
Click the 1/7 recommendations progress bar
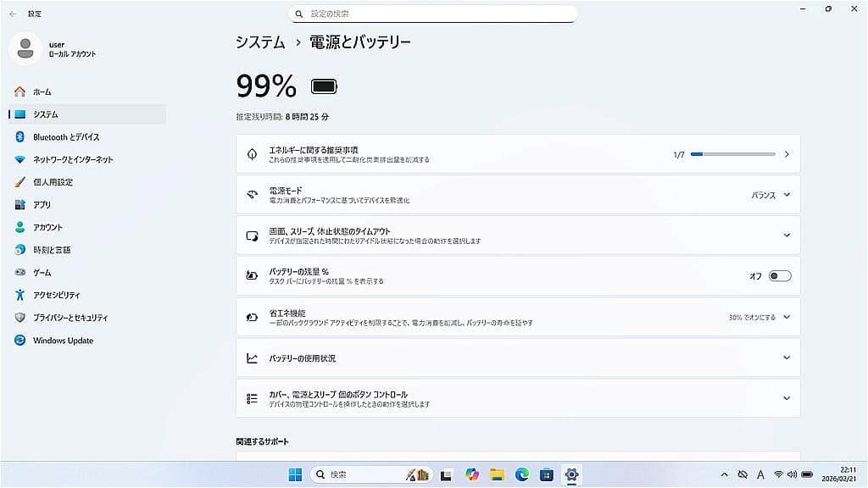[x=733, y=153]
